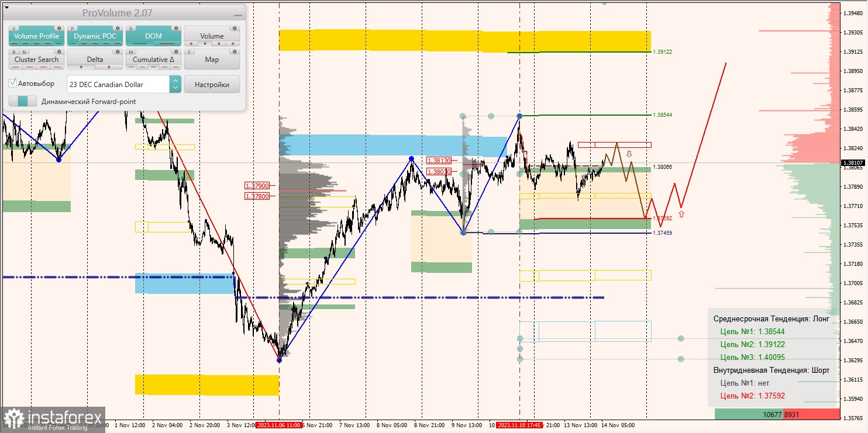Toggle the Delta indicator

click(95, 60)
